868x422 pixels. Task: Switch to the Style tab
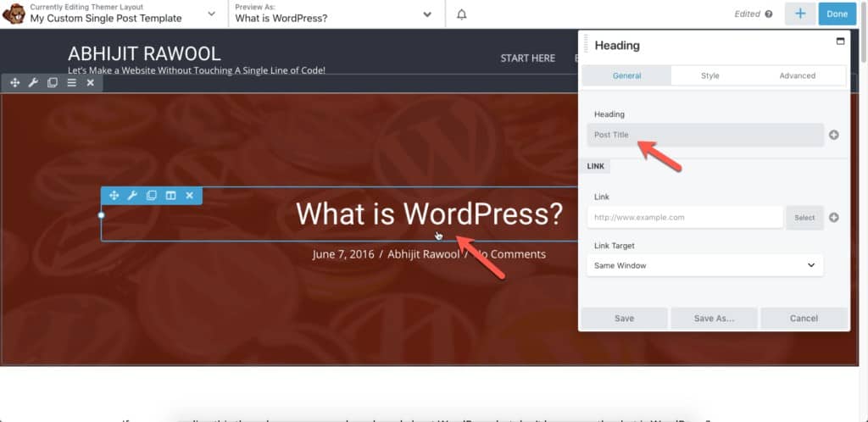point(710,75)
